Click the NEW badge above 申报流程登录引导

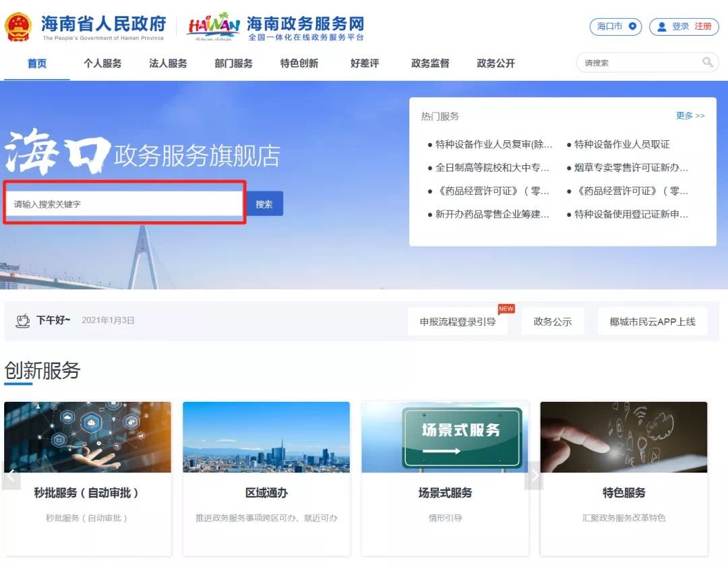pyautogui.click(x=506, y=309)
